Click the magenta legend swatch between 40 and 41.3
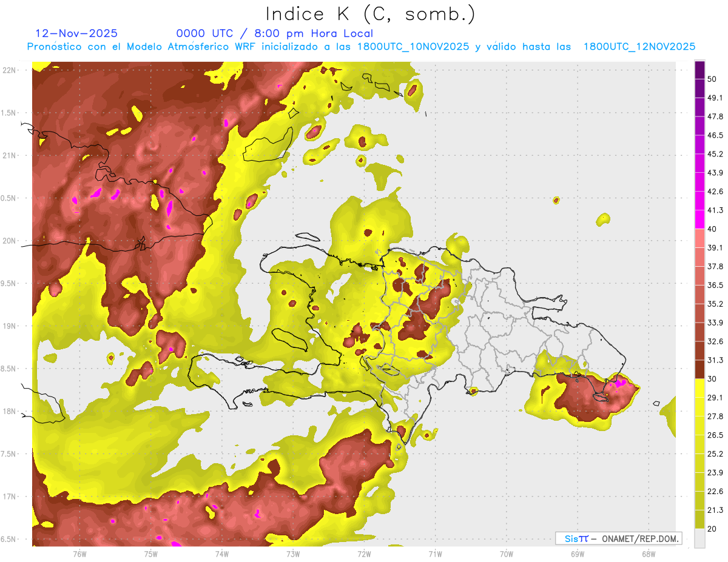Viewport: 728px width, 562px height. pyautogui.click(x=699, y=219)
